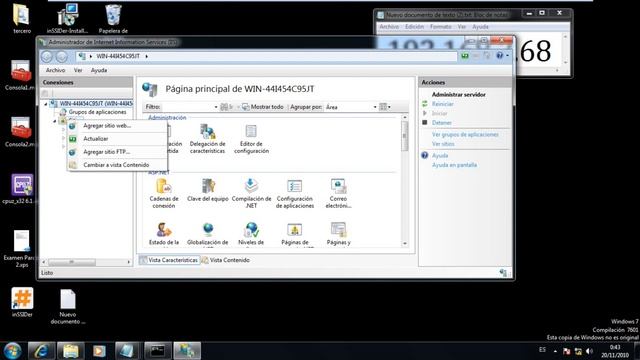
Task: Open the Agrupar por Área dropdown
Action: pyautogui.click(x=375, y=107)
